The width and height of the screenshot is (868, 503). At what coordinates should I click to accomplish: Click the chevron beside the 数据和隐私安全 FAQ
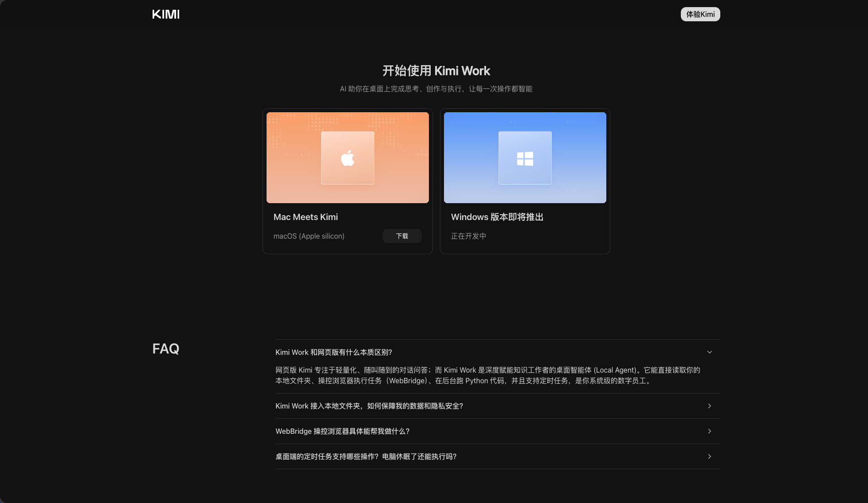(x=710, y=406)
